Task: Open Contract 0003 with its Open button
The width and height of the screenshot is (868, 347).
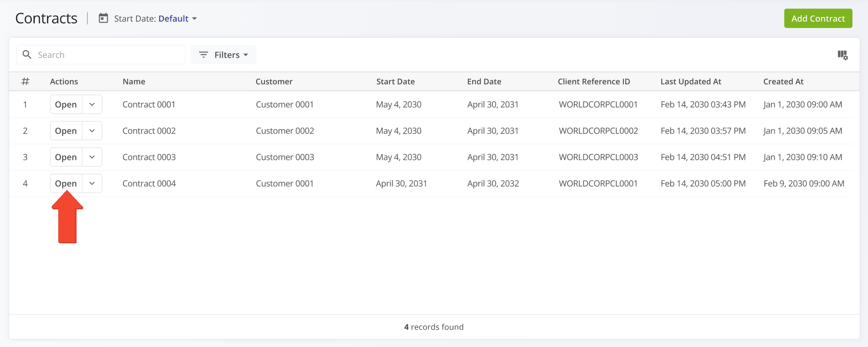Action: 66,157
